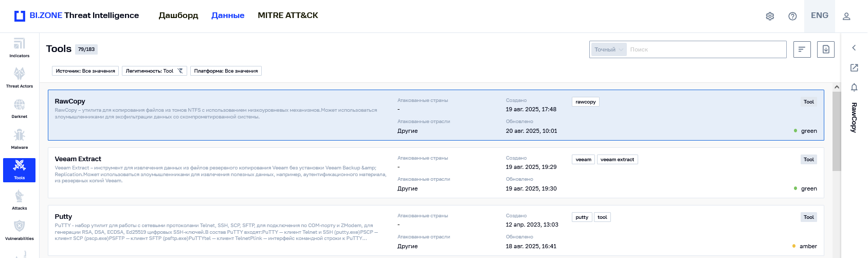The height and width of the screenshot is (258, 868).
Task: Click the 19 авг. 2025, 19:29 creation date
Action: 531,167
